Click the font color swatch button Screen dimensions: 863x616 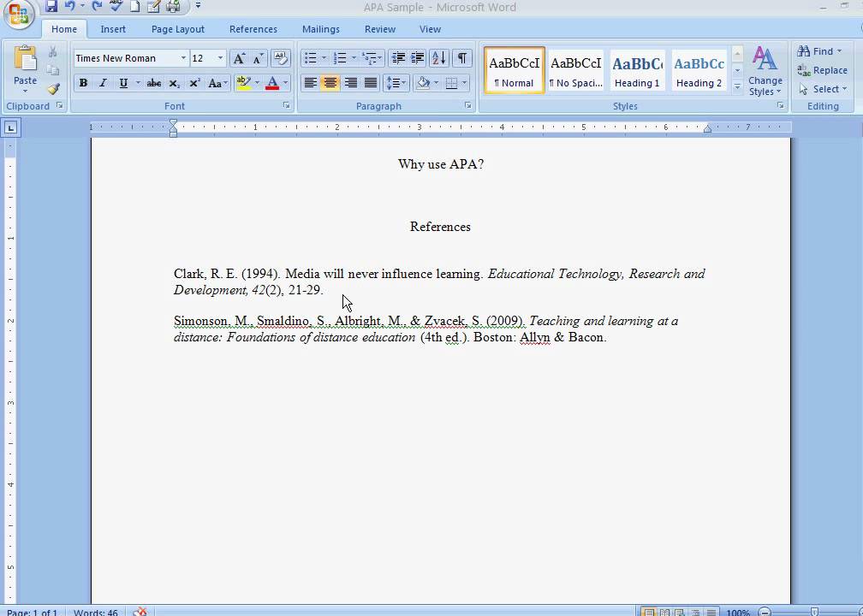(x=272, y=83)
